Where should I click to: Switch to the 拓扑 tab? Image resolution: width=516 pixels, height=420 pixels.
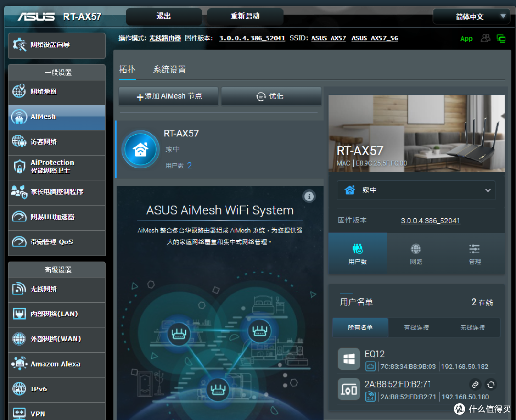[x=127, y=70]
